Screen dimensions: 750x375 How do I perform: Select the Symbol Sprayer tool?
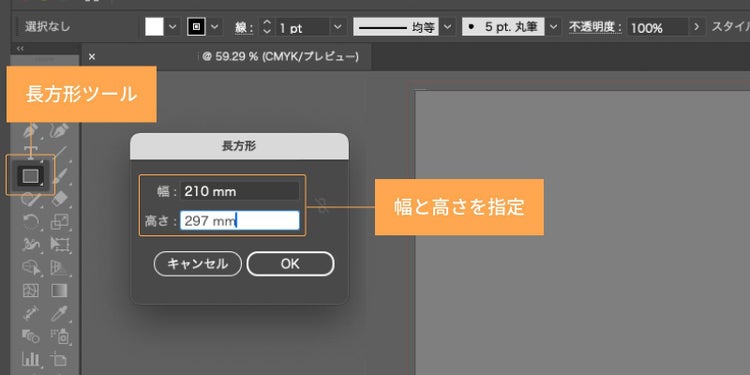coord(60,336)
